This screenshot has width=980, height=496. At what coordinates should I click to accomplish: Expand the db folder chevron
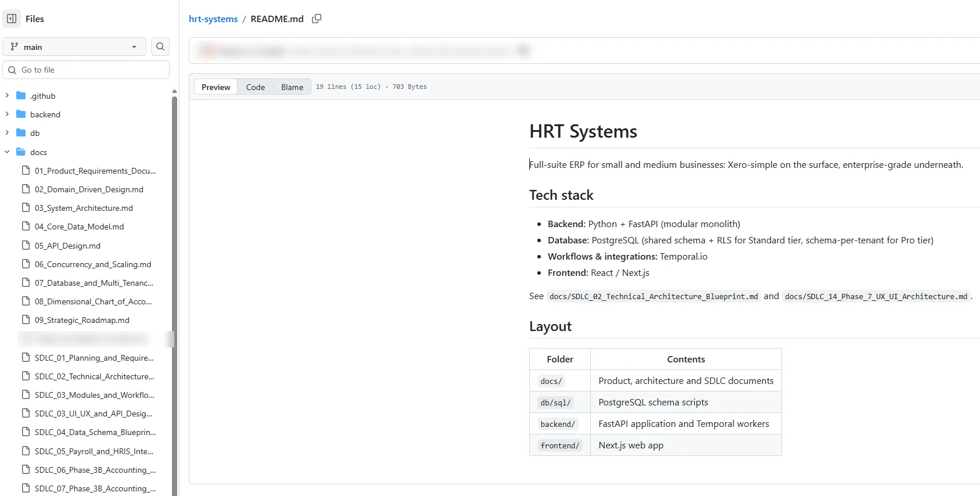point(7,133)
